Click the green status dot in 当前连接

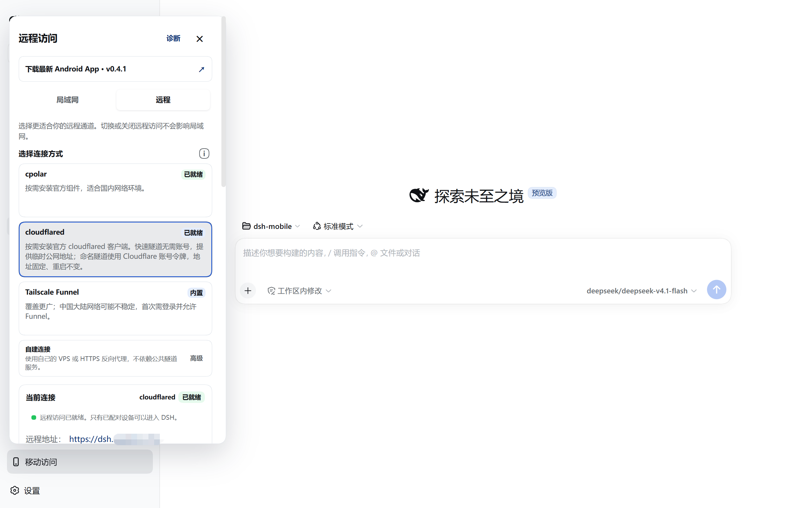[x=34, y=417]
